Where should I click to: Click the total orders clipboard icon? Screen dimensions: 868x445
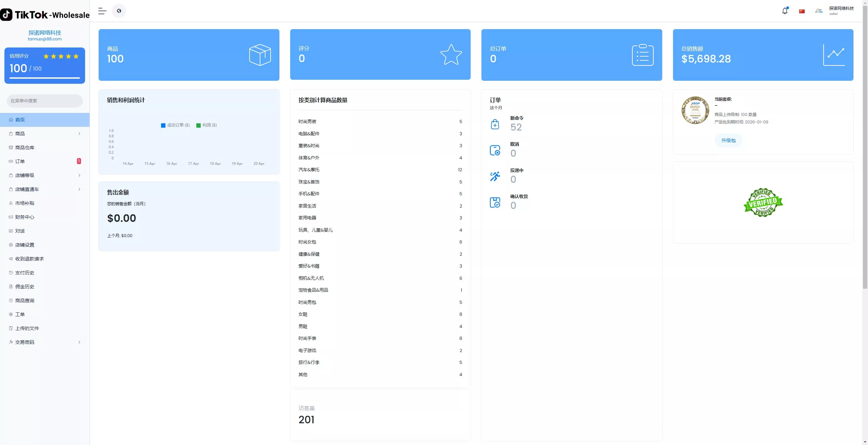point(643,55)
